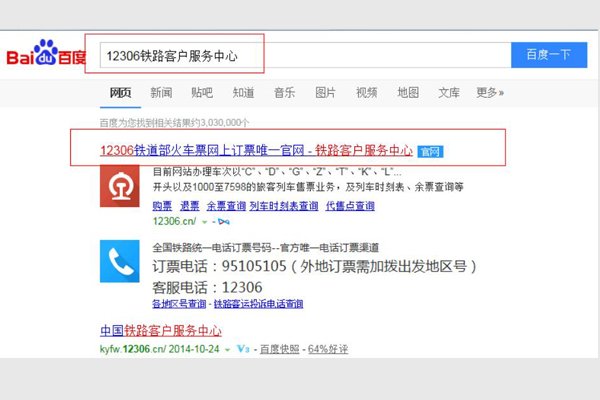Click the kyfw.12306.cn/ 2014-10-24 URL
The width and height of the screenshot is (600, 400).
tap(160, 349)
